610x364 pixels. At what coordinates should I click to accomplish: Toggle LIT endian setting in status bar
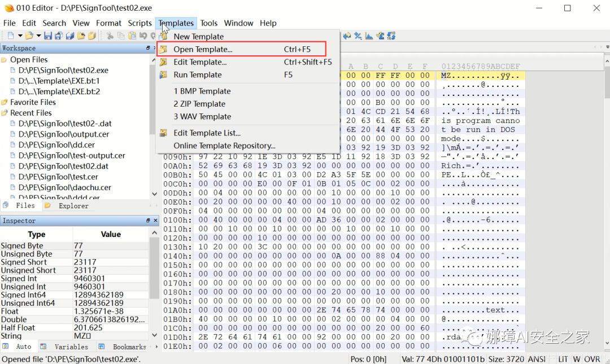[x=563, y=359]
